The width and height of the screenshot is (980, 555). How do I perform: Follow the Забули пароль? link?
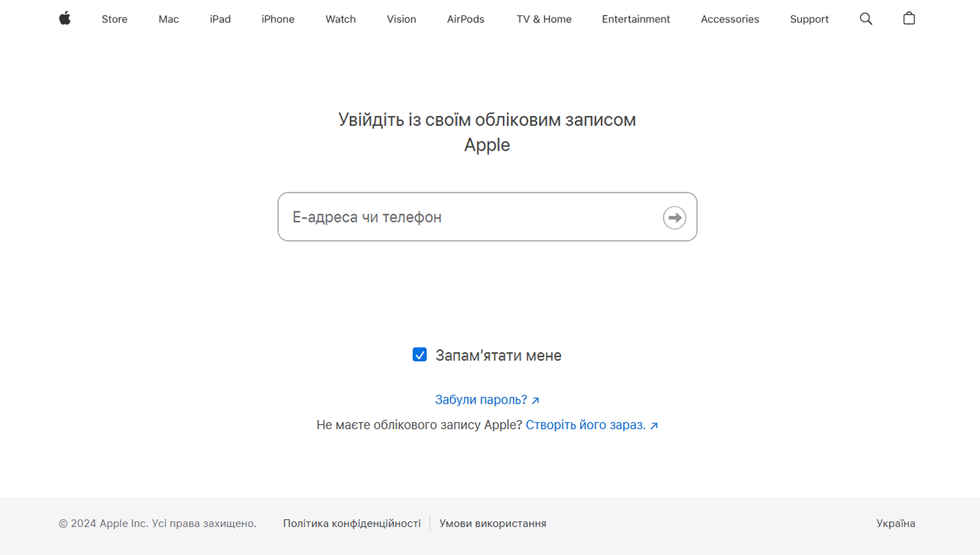pyautogui.click(x=487, y=400)
